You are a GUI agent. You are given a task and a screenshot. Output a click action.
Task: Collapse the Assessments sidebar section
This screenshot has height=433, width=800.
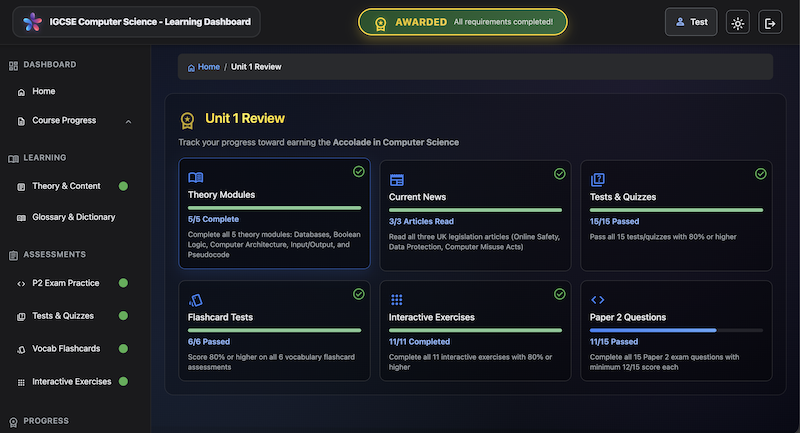54,254
